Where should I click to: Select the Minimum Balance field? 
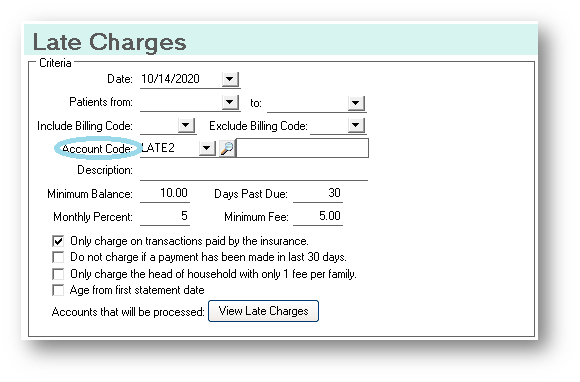(x=165, y=193)
